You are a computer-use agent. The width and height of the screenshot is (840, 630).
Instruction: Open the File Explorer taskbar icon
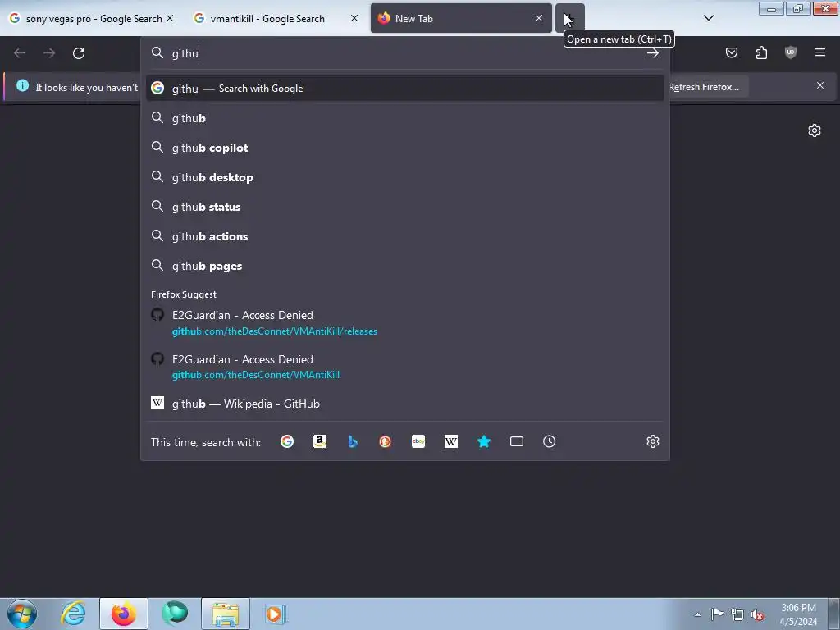coord(226,614)
